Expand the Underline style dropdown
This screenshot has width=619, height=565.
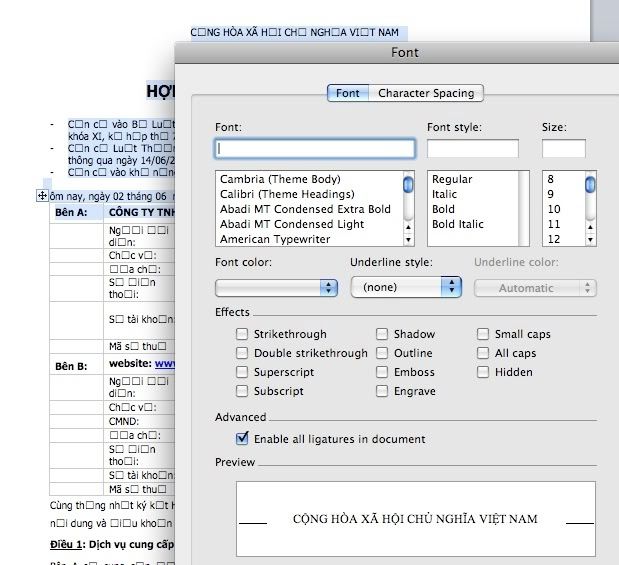coord(405,287)
